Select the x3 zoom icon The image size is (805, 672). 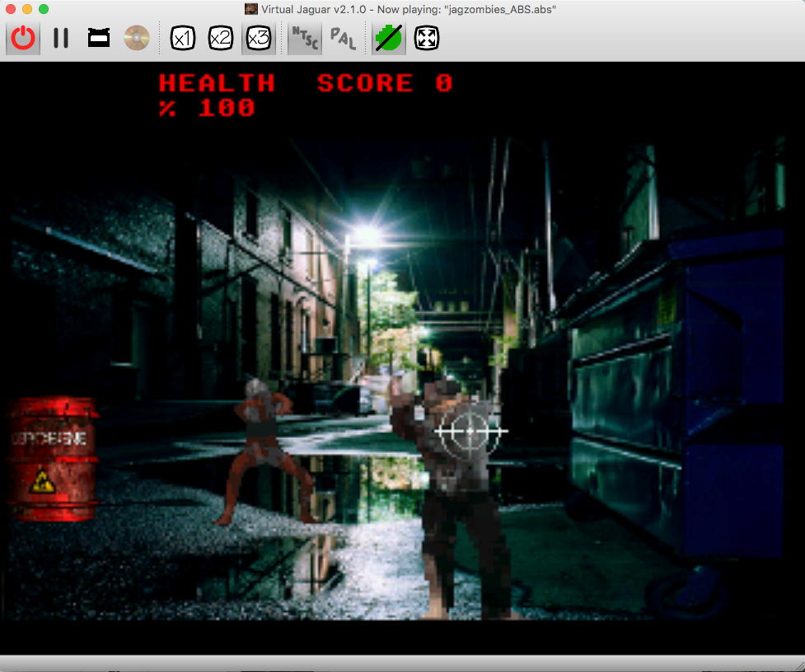258,39
